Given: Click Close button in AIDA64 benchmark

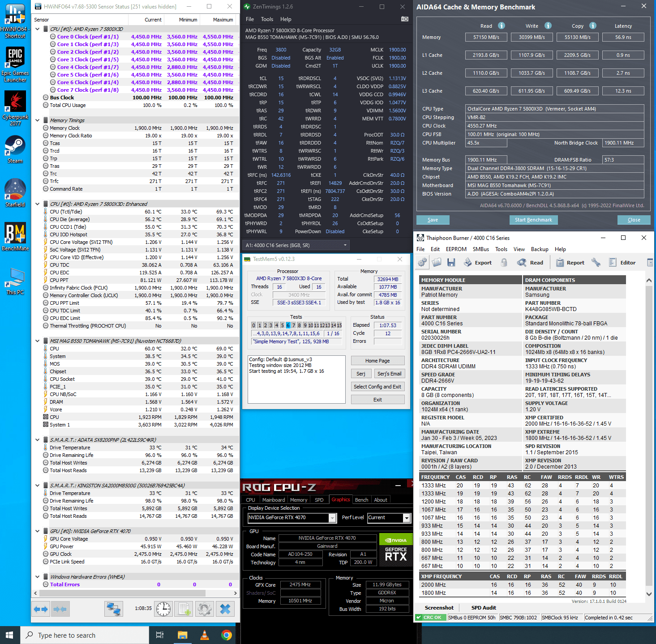Looking at the screenshot, I should coord(634,220).
